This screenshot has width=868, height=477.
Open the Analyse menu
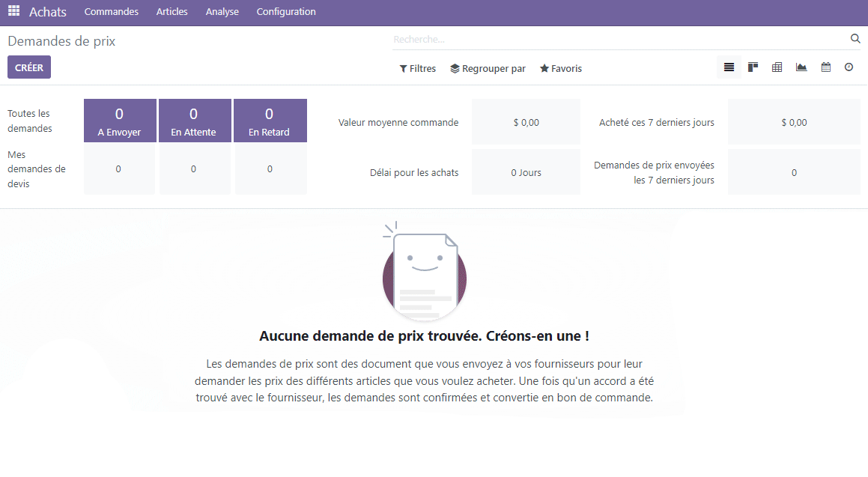(222, 12)
